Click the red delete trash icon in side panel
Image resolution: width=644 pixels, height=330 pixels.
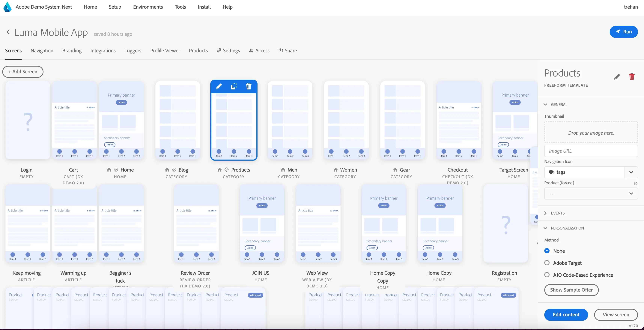(x=631, y=76)
